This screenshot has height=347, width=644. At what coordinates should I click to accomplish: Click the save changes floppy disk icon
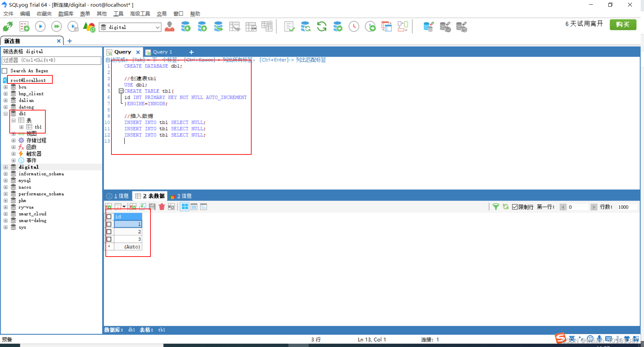pyautogui.click(x=152, y=207)
